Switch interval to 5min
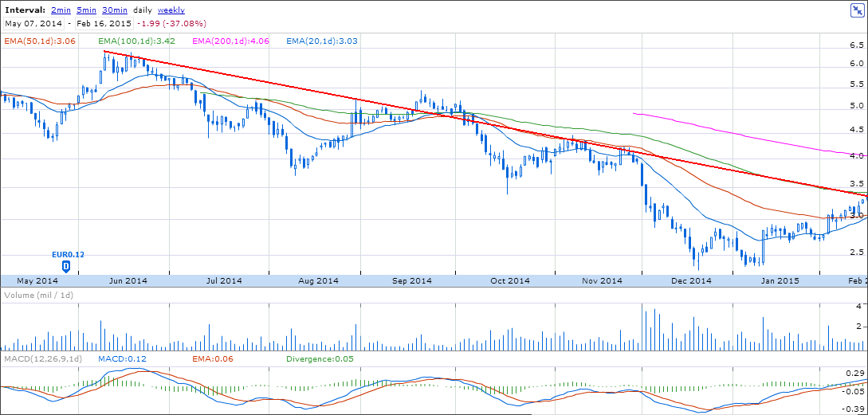Screen dimensions: 868x415 coord(88,10)
